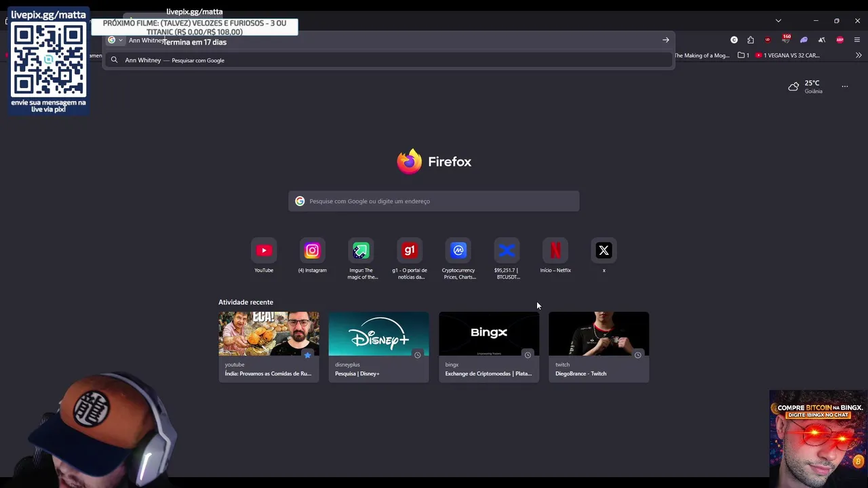The height and width of the screenshot is (488, 868).
Task: Open the CoinMarketCap Cryptocurrency Prices shortcut
Action: coord(458,251)
